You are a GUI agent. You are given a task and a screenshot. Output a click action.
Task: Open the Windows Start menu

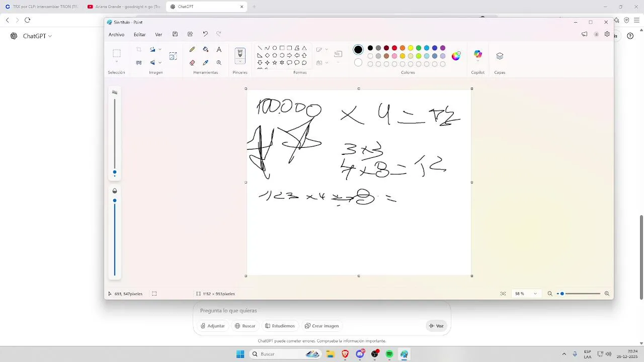point(240,354)
